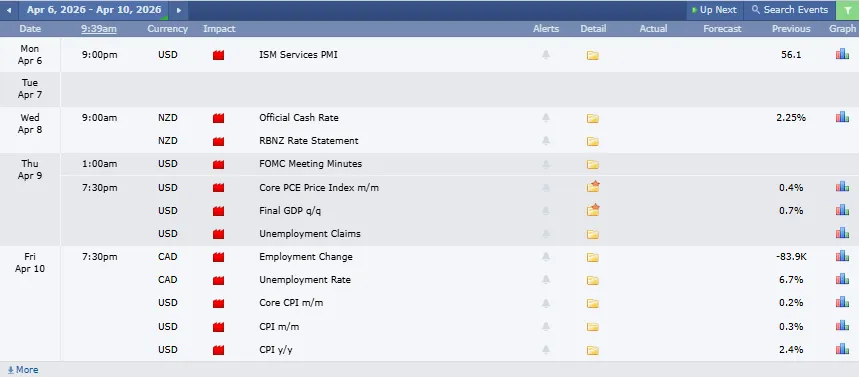Toggle alert bell for Official Cash Rate
Screen dimensions: 859x377
point(546,118)
